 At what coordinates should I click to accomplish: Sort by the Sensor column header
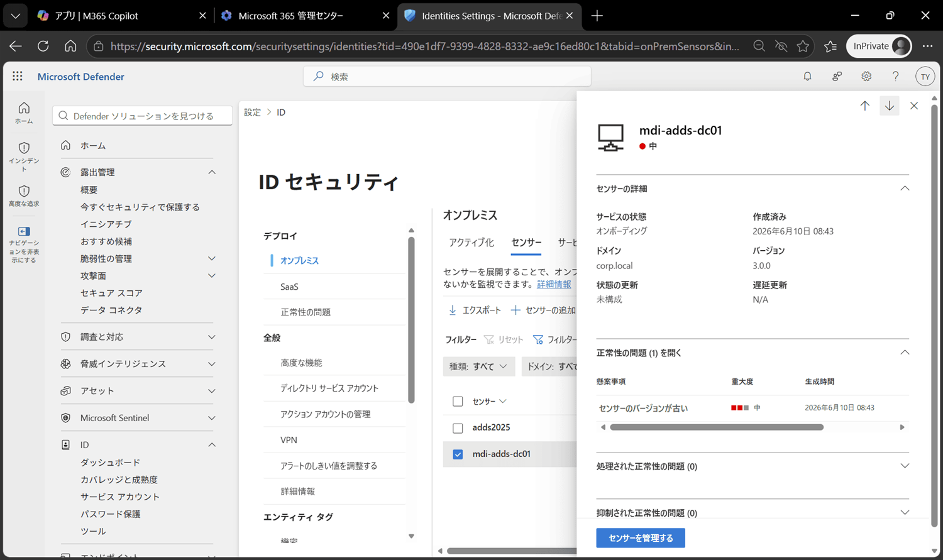click(x=489, y=401)
